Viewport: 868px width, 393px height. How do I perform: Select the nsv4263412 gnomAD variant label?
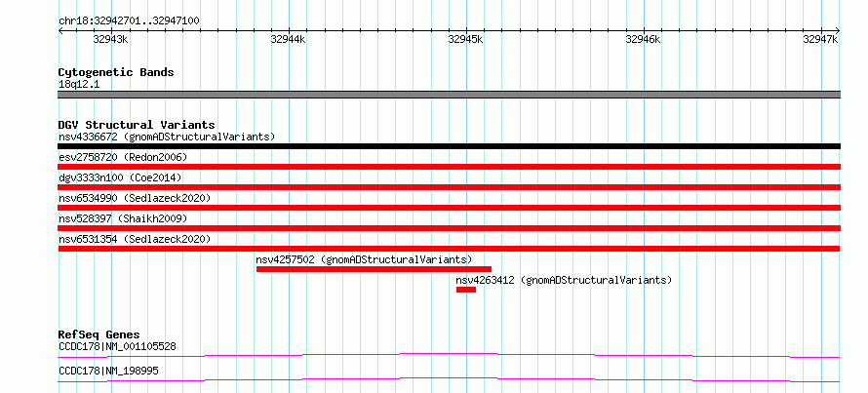click(564, 280)
